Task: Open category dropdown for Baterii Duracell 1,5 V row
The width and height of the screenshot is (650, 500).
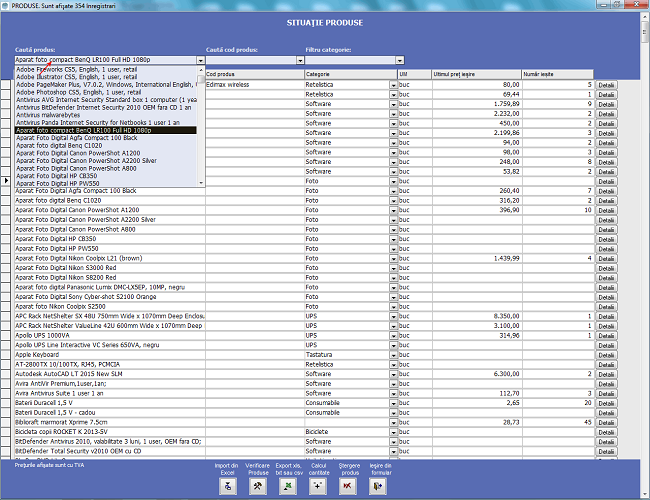Action: [x=393, y=403]
